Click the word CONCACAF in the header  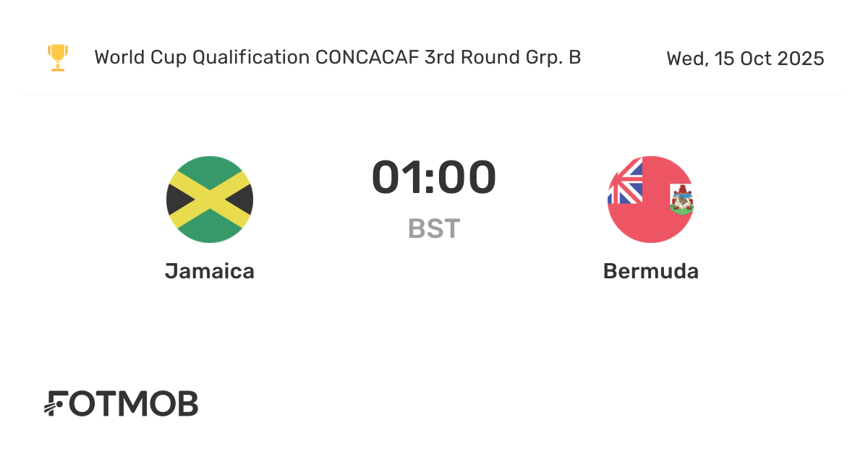(x=367, y=58)
